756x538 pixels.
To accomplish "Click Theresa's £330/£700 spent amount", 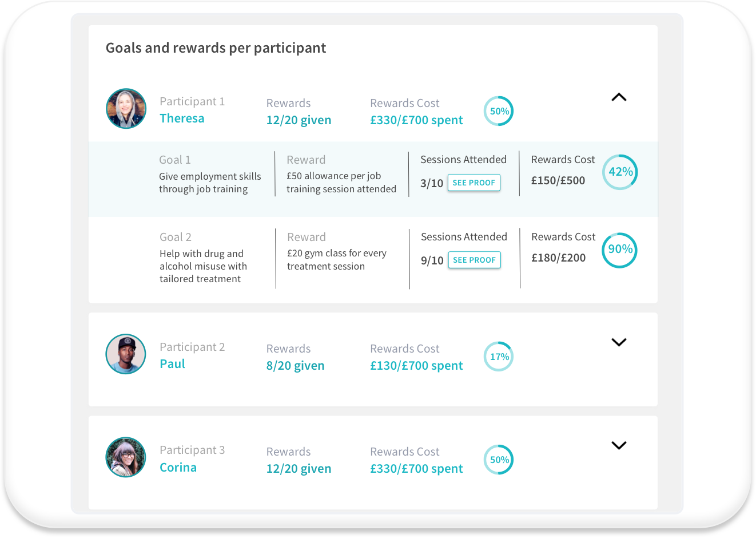I will [416, 120].
